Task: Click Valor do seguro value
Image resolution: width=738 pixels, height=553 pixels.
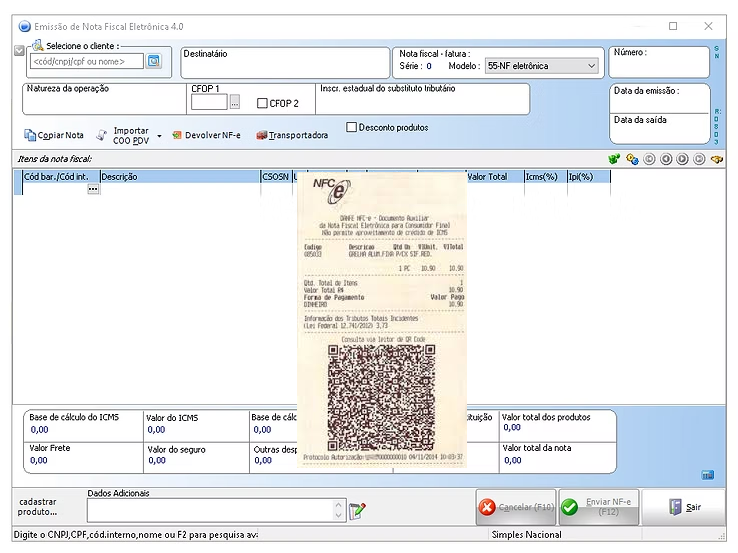Action: coord(157,460)
